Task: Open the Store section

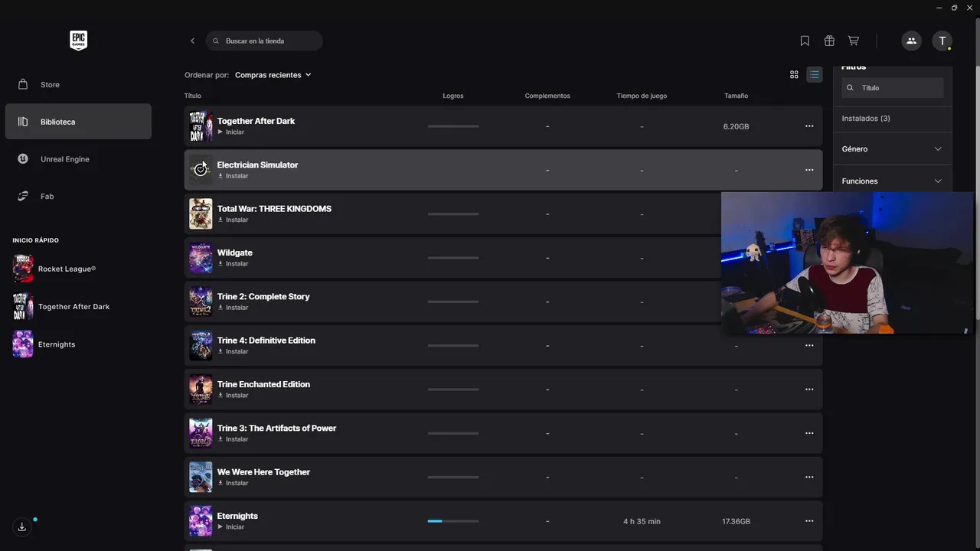Action: coord(78,84)
